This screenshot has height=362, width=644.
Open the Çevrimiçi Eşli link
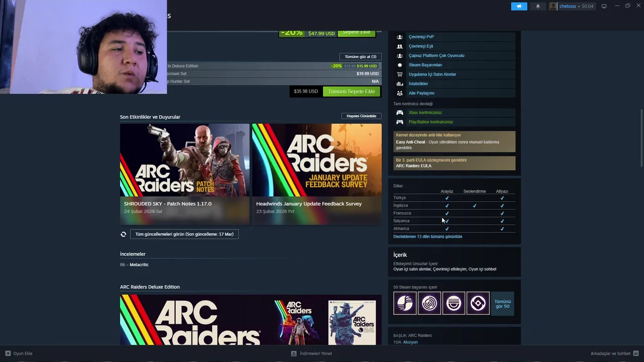coord(421,46)
